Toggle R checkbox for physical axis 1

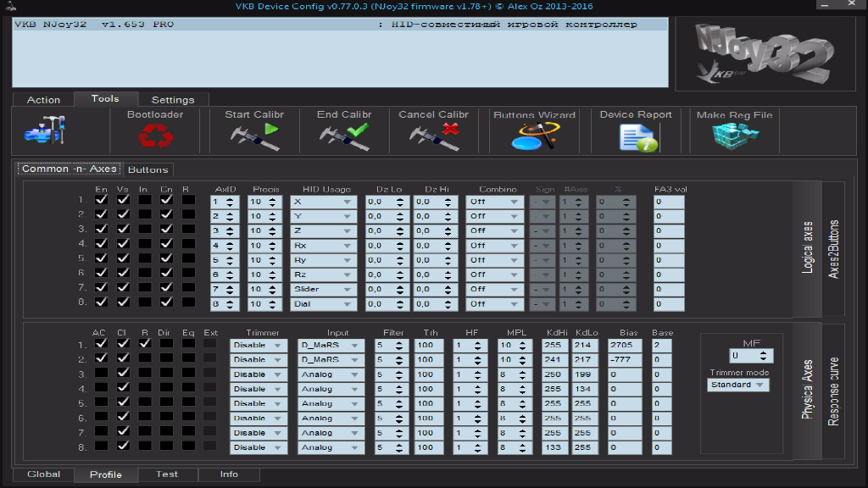pos(144,344)
